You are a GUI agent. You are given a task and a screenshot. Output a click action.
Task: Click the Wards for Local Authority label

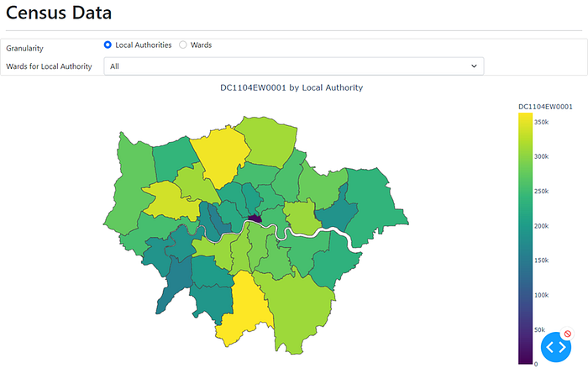coord(49,66)
